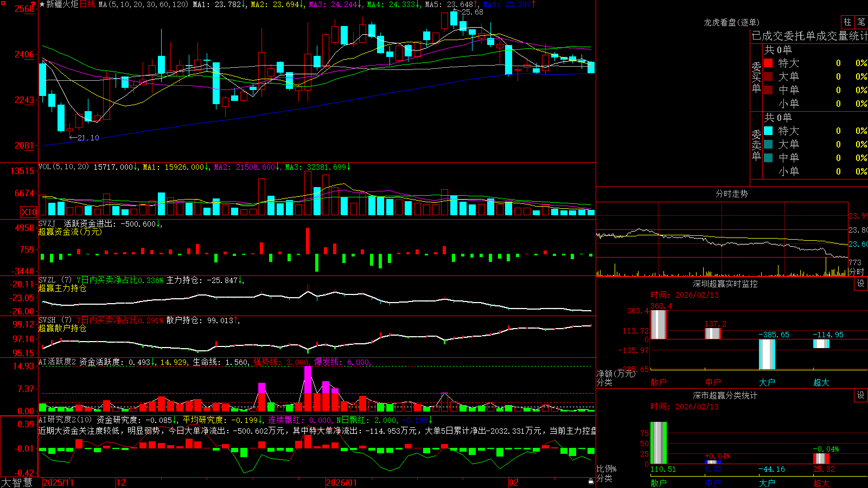Click the MA3: 24.244 value
The width and height of the screenshot is (868, 488).
pos(333,4)
